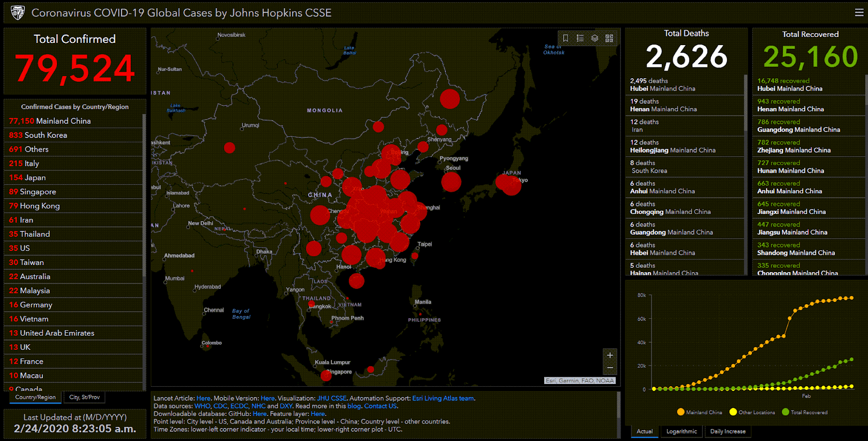Open the Lancet Article Here link

203,399
